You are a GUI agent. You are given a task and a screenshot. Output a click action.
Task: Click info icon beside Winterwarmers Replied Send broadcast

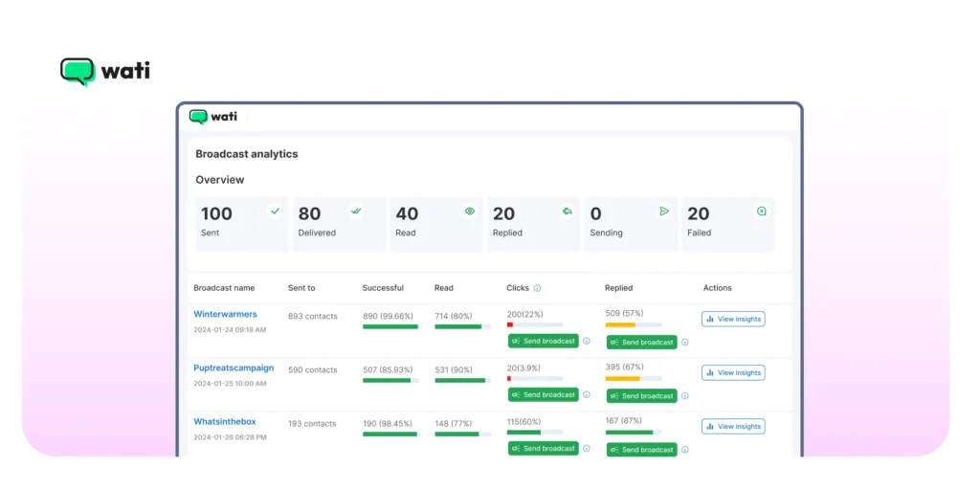(685, 343)
